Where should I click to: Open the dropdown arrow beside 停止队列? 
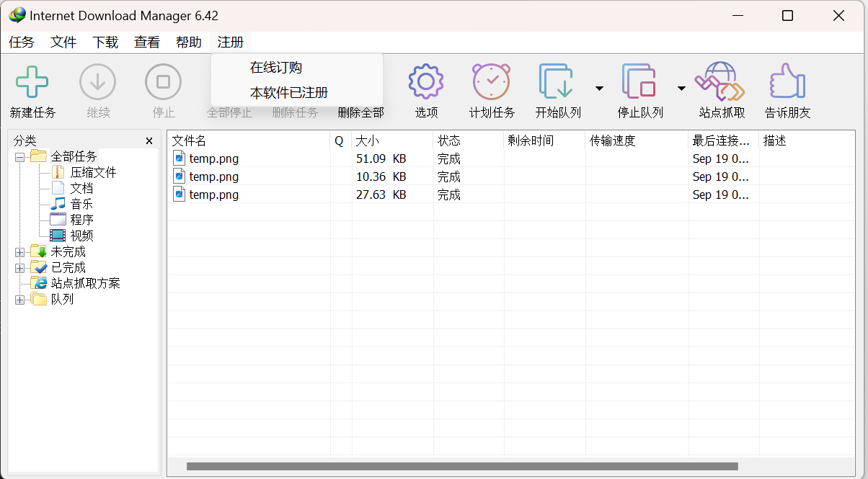click(681, 89)
